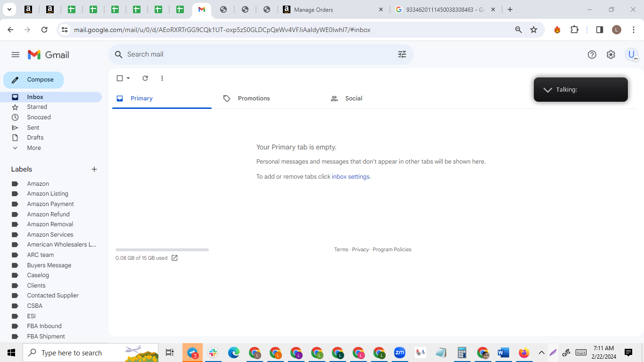Screen dimensions: 644x362
Task: Refresh the inbox
Action: click(x=145, y=78)
